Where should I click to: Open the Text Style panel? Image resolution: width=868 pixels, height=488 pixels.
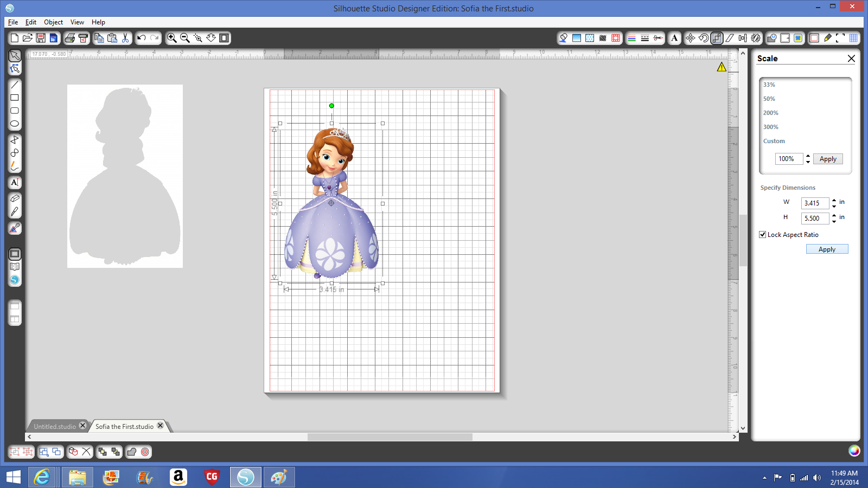[x=674, y=38]
